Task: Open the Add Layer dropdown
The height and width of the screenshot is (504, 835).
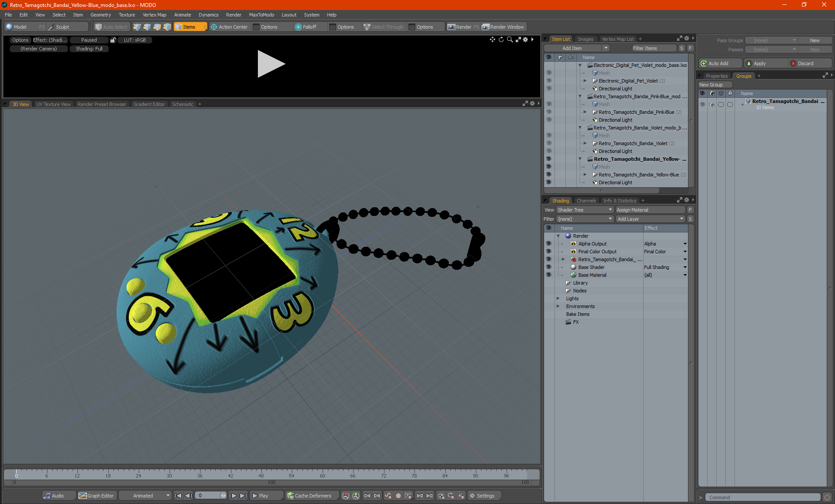Action: [x=650, y=219]
